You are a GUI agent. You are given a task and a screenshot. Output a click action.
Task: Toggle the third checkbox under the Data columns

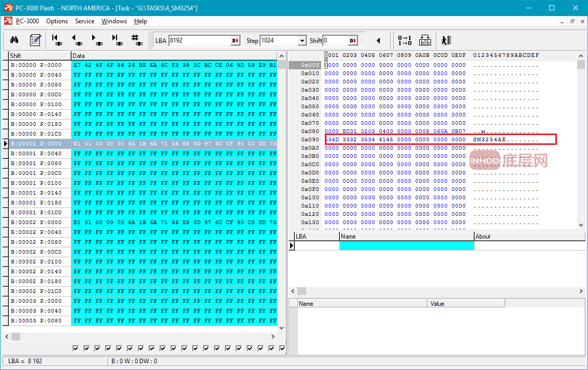click(x=97, y=348)
